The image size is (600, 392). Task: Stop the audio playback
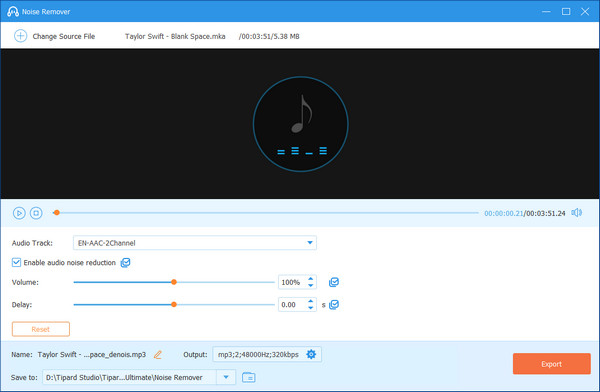click(36, 213)
